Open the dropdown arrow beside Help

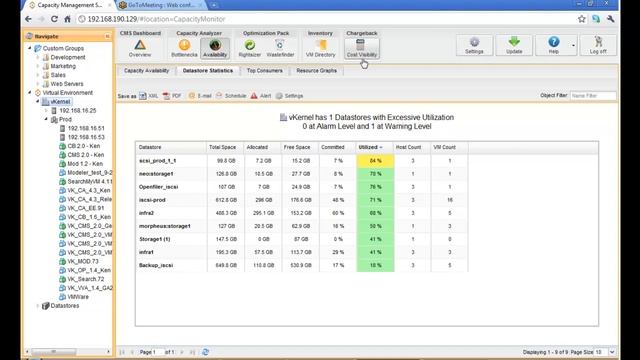tap(573, 45)
